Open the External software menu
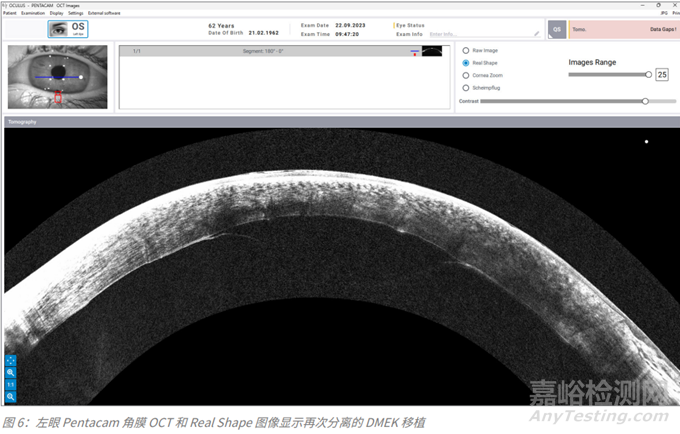 [x=104, y=12]
